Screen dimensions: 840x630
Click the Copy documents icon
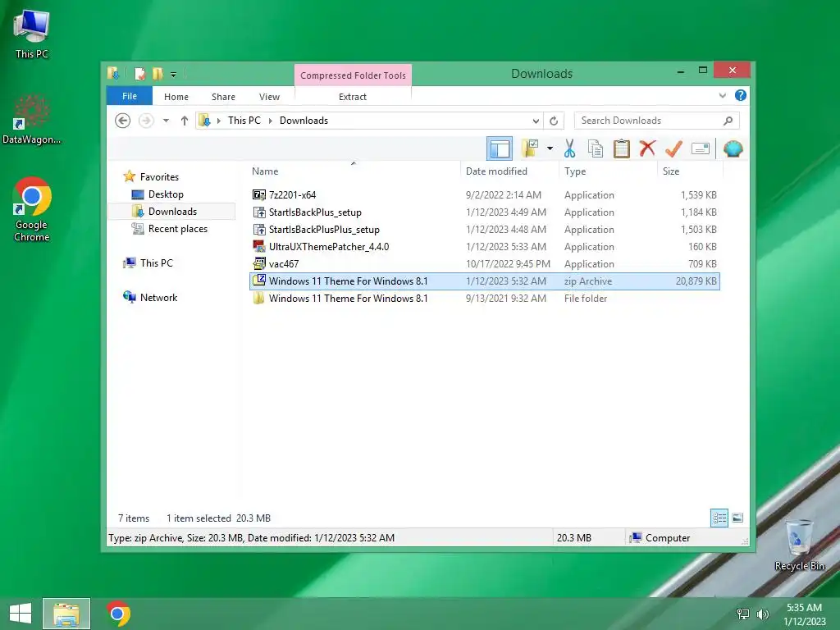pyautogui.click(x=596, y=148)
